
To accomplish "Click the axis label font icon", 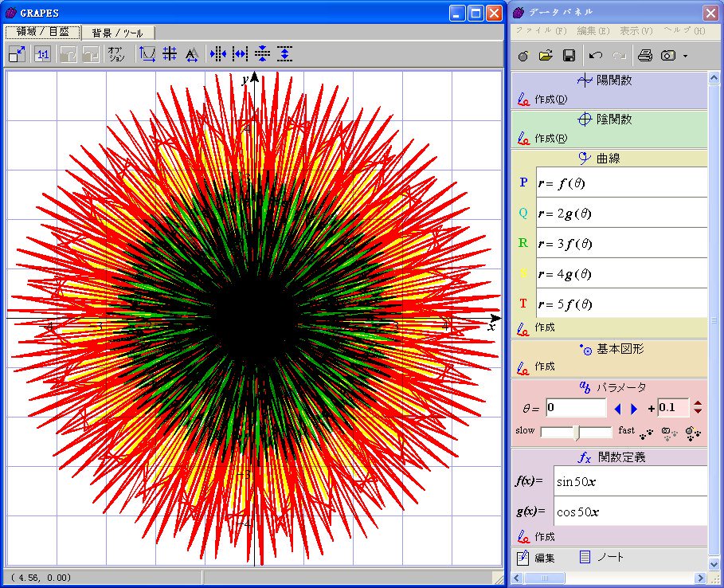I will pyautogui.click(x=192, y=54).
